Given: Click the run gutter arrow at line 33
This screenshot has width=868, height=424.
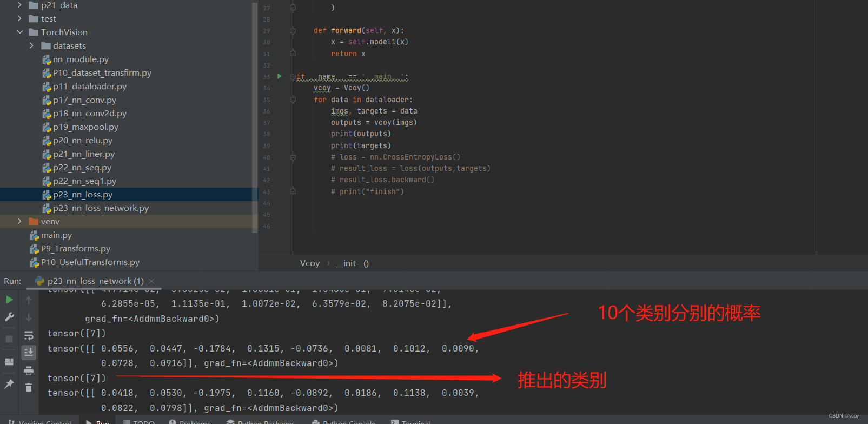Looking at the screenshot, I should tap(280, 76).
